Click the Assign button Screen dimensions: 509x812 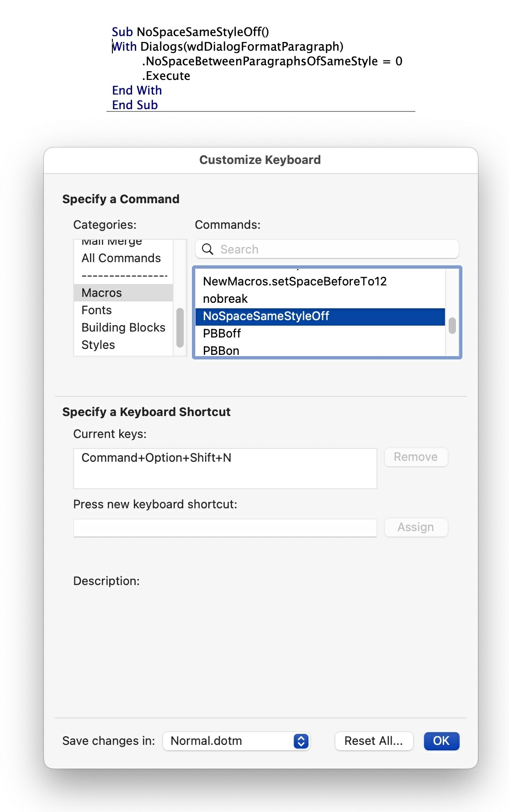[x=415, y=527]
